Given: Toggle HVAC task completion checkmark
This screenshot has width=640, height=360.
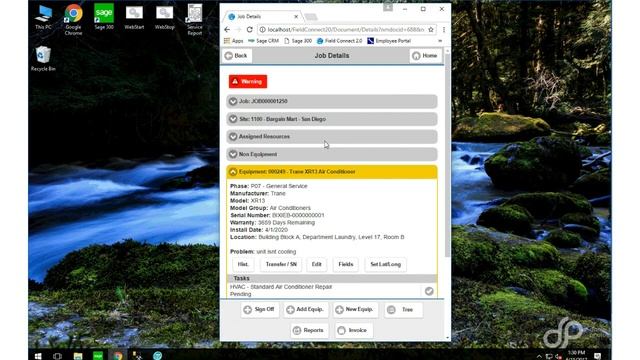Looking at the screenshot, I should click(429, 291).
